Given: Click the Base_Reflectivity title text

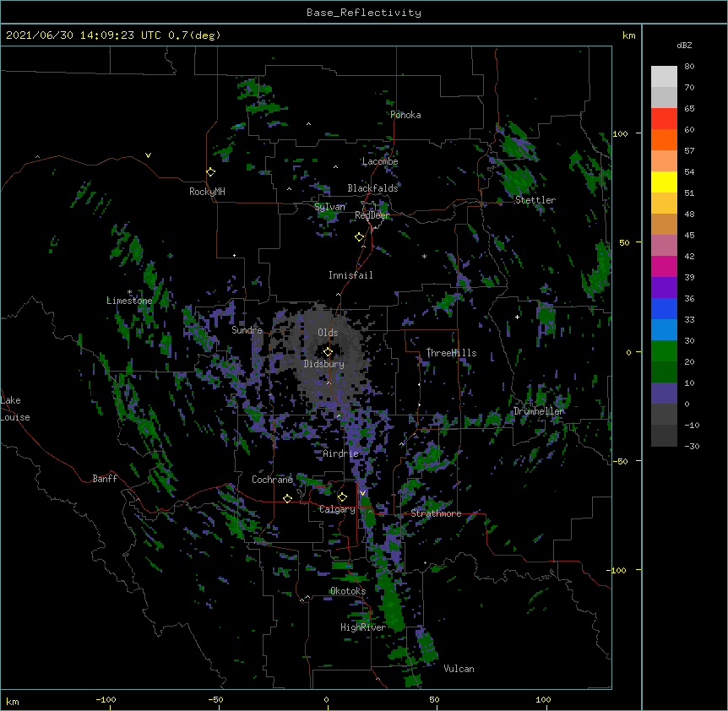Looking at the screenshot, I should point(364,13).
